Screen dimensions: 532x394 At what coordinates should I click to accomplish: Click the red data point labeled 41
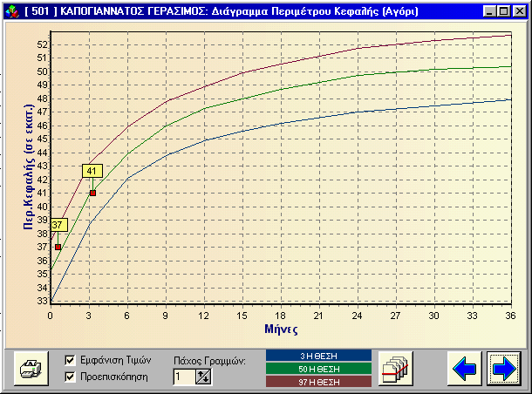pos(92,193)
